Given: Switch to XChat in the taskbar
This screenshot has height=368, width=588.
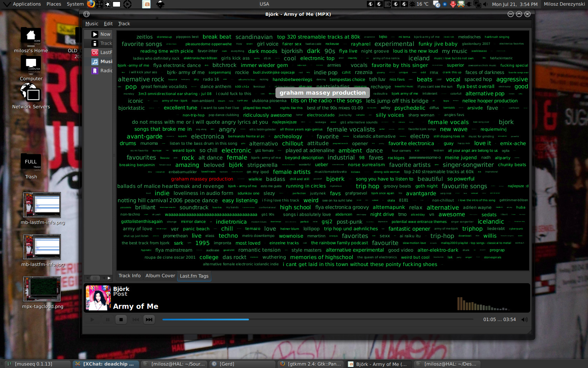Looking at the screenshot, I should (105, 364).
